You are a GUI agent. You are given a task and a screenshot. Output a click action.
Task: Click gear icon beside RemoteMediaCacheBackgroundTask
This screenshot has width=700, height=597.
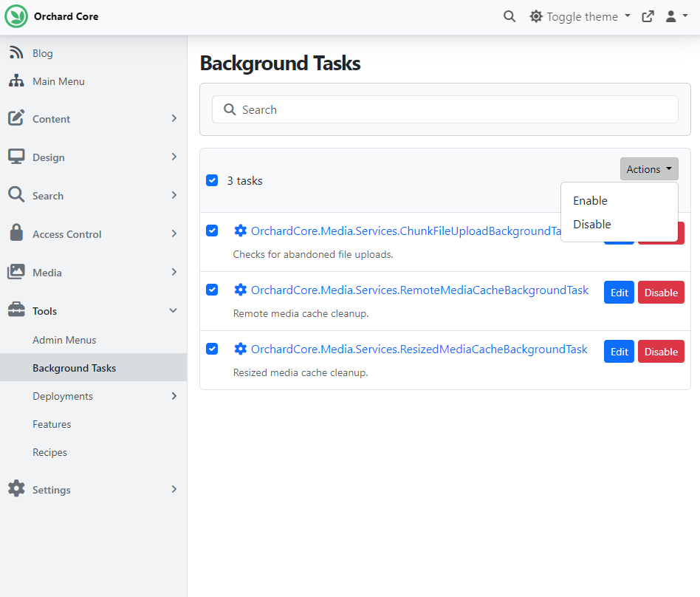tap(241, 290)
